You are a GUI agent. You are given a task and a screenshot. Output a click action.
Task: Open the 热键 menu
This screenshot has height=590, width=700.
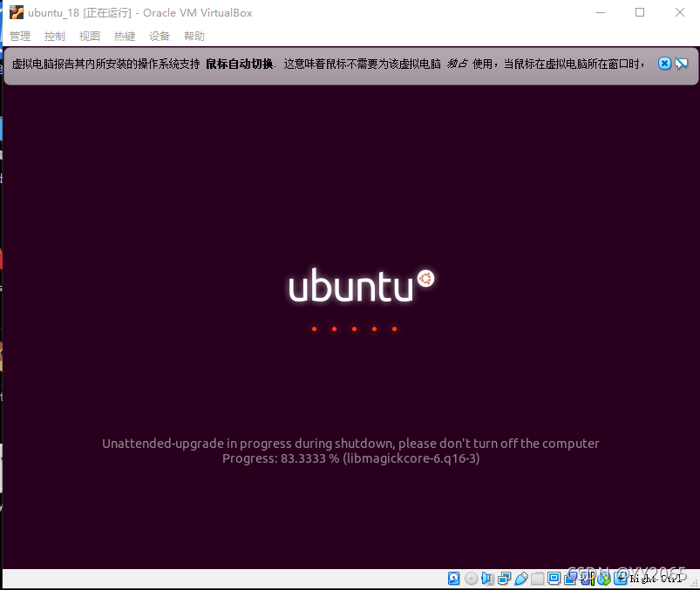124,36
